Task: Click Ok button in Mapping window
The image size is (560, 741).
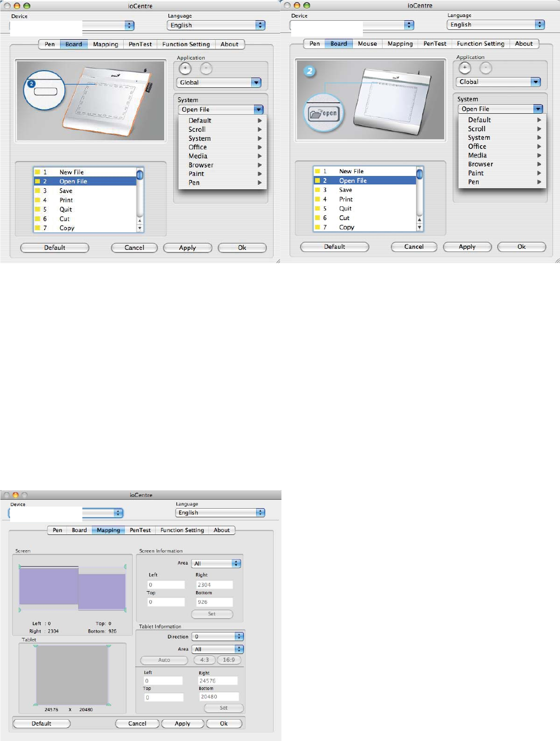Action: [224, 723]
